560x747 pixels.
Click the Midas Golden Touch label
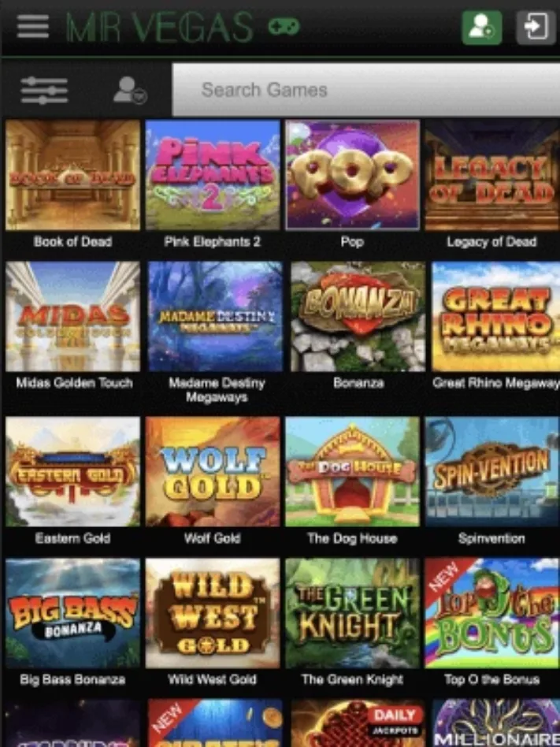(74, 382)
